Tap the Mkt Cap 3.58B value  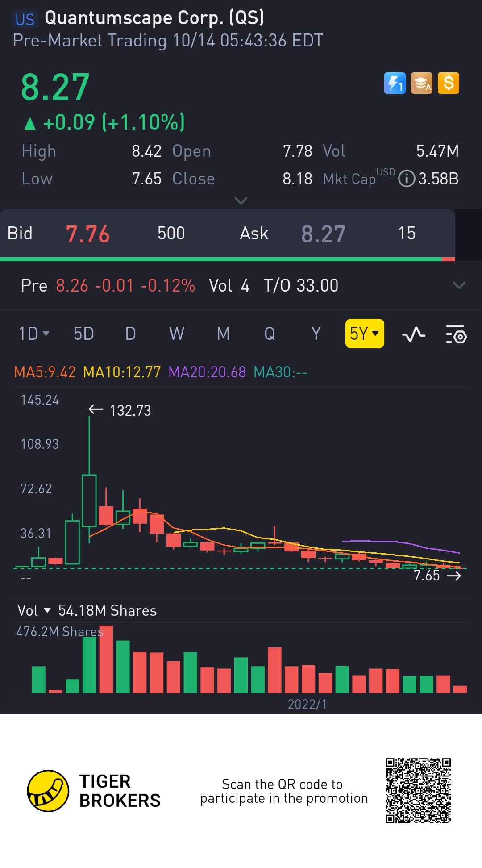click(438, 179)
